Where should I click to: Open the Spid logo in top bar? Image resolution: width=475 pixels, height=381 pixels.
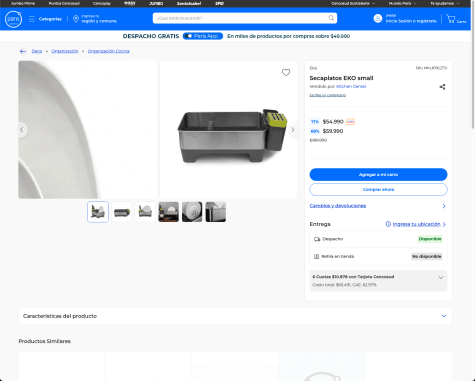click(219, 3)
